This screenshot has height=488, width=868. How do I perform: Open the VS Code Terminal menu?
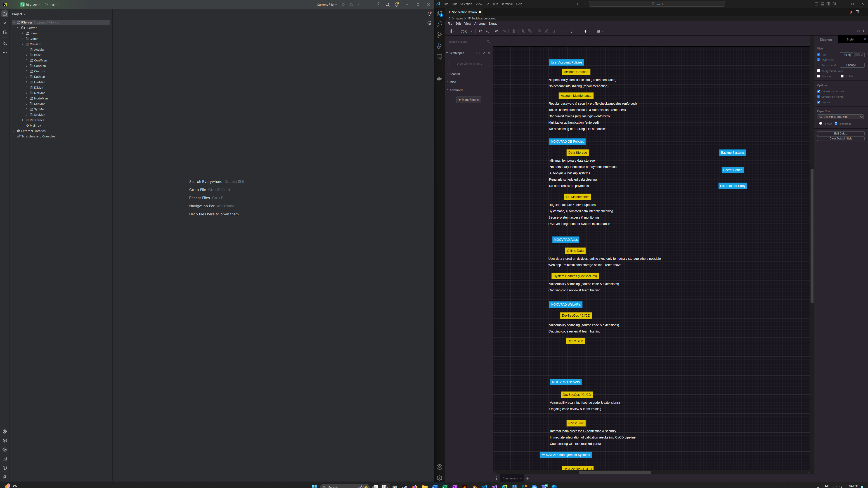tap(507, 4)
